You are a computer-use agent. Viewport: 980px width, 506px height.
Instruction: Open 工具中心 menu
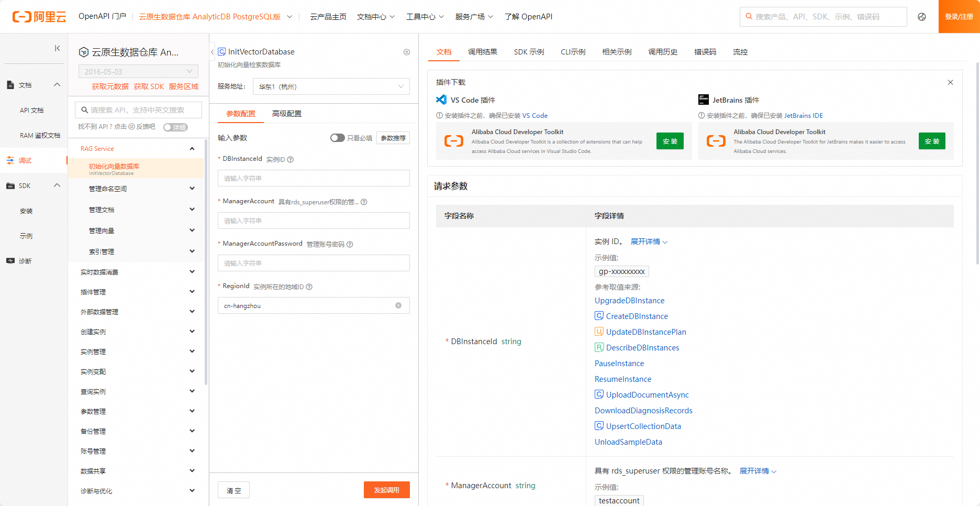coord(425,17)
